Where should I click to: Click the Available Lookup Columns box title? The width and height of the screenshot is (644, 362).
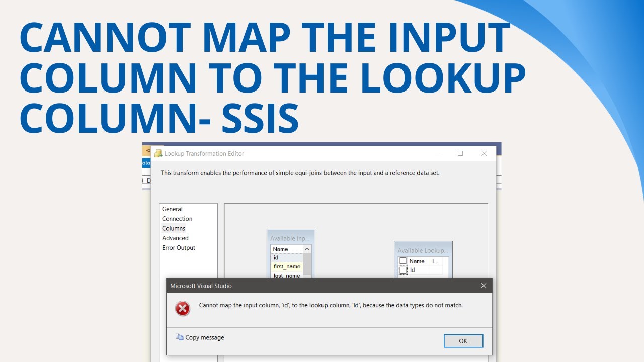(x=423, y=250)
